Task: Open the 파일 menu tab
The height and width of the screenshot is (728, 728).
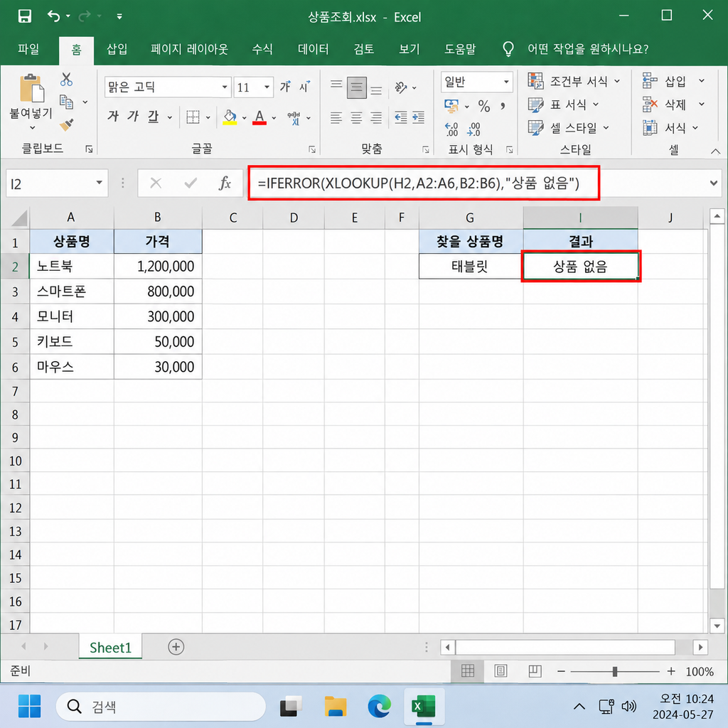Action: coord(28,49)
